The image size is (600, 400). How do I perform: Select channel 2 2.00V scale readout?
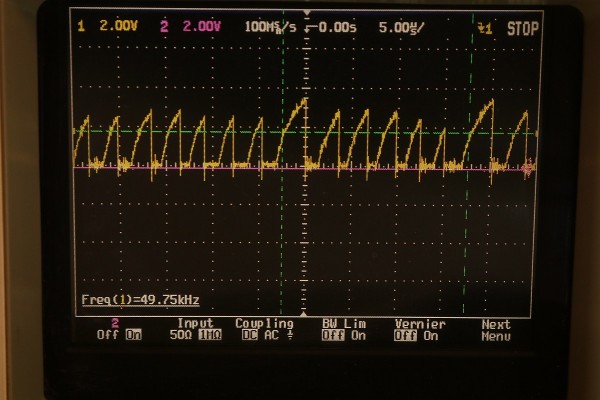coord(190,27)
